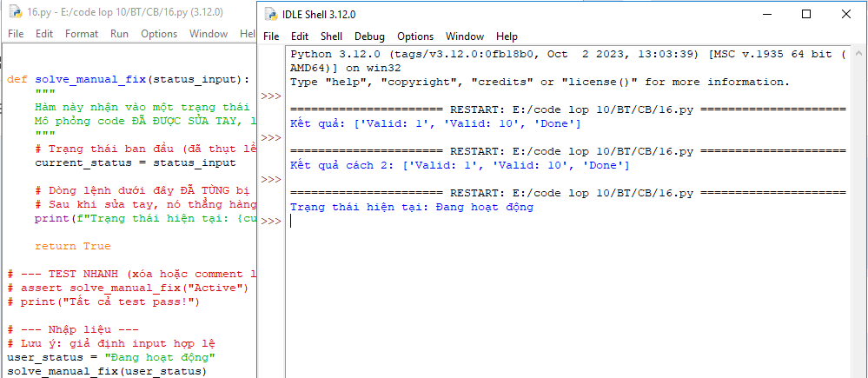Open the Help menu in IDLE Shell
868x378 pixels.
pyautogui.click(x=507, y=36)
